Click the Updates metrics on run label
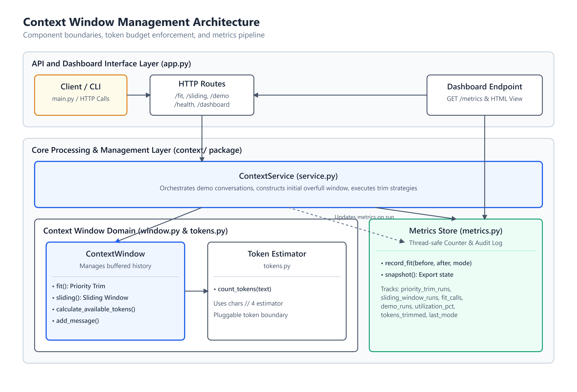Screen dimensions: 577x392 pos(364,217)
